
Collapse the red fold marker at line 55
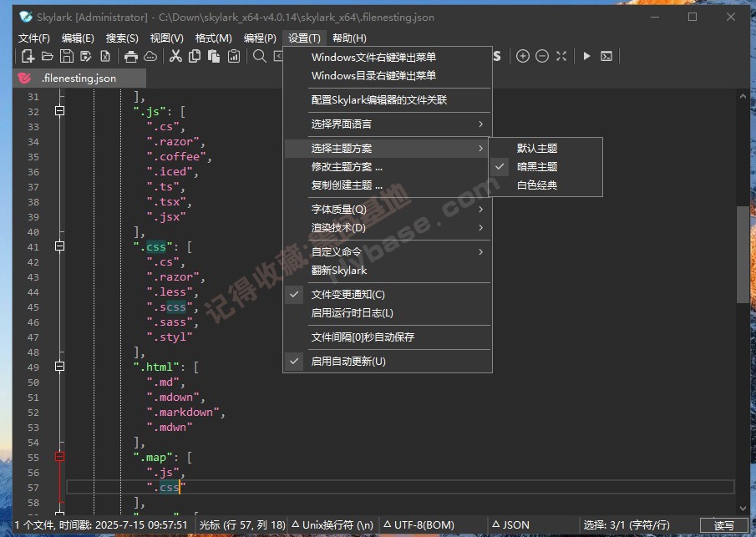[60, 457]
